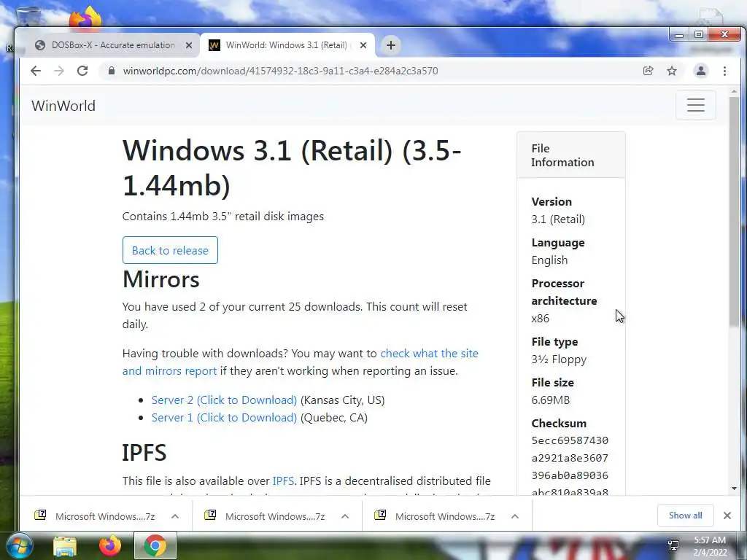Screen dimensions: 747x560
Task: Click the Firefox desktop shortcut icon
Action: click(85, 17)
